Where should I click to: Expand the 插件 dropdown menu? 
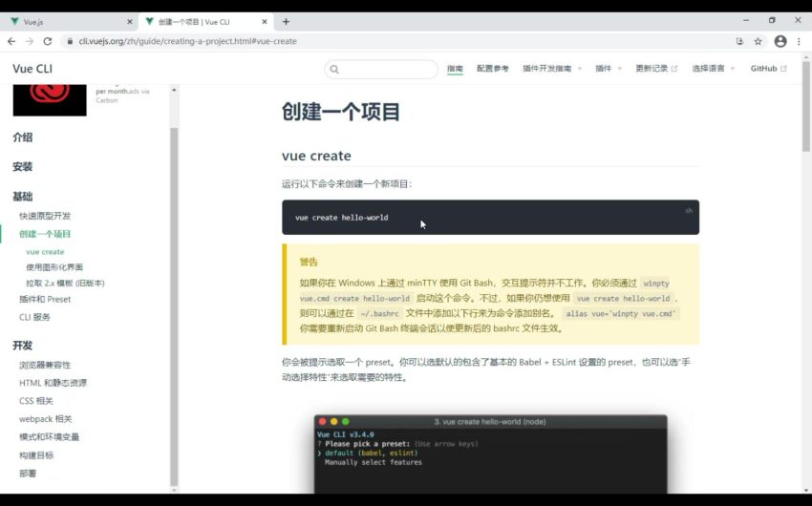609,69
